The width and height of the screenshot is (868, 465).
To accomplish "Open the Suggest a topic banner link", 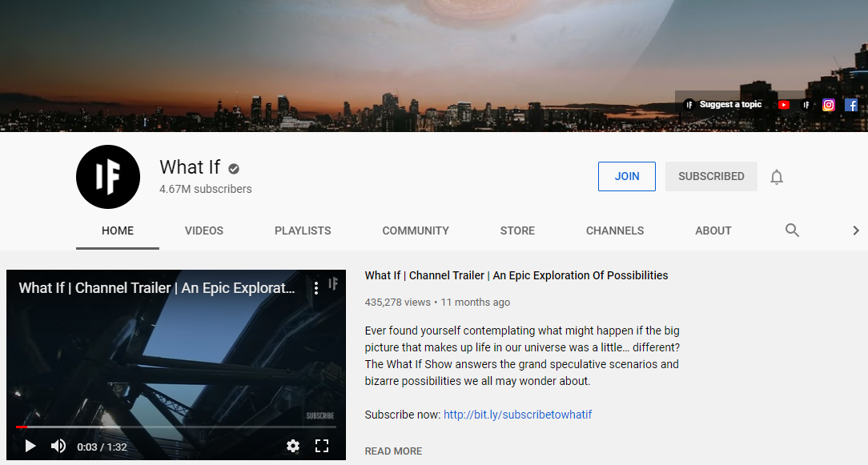I will (x=723, y=104).
